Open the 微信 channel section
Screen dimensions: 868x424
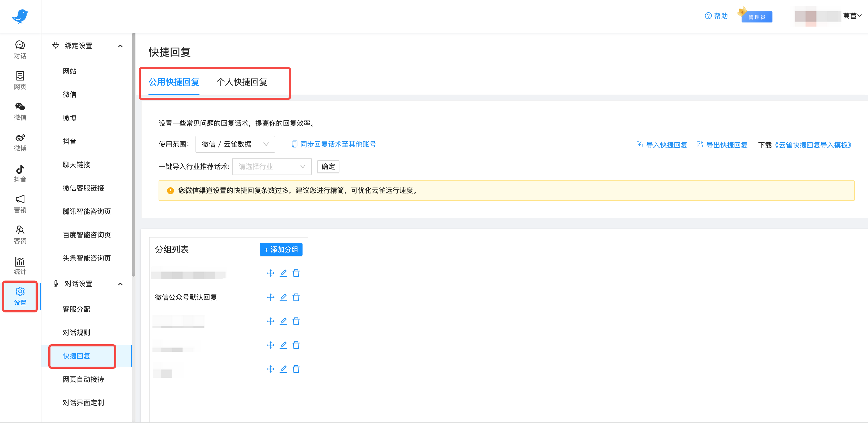(20, 111)
